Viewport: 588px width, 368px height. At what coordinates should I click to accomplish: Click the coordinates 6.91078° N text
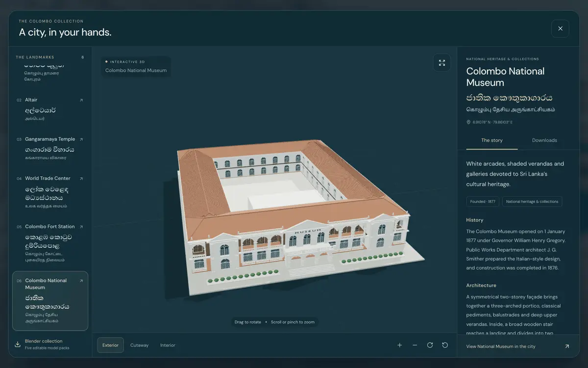tap(492, 122)
